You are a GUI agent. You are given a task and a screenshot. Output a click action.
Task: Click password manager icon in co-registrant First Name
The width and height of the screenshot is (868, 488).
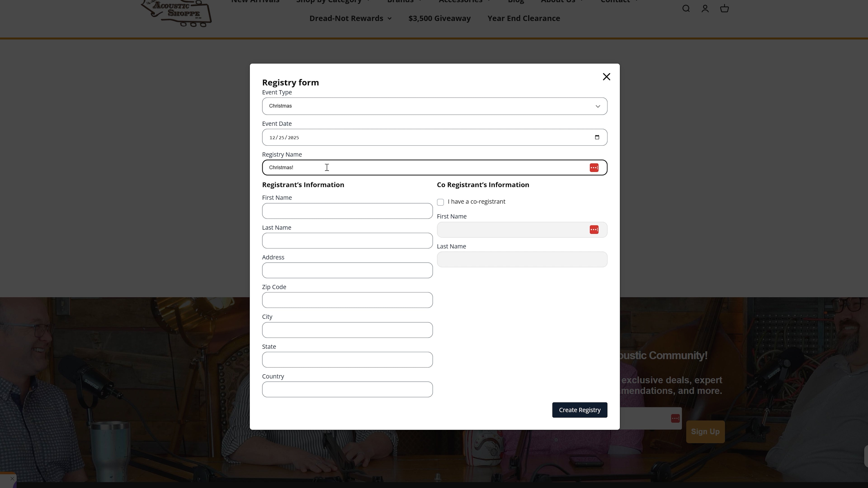pos(594,229)
